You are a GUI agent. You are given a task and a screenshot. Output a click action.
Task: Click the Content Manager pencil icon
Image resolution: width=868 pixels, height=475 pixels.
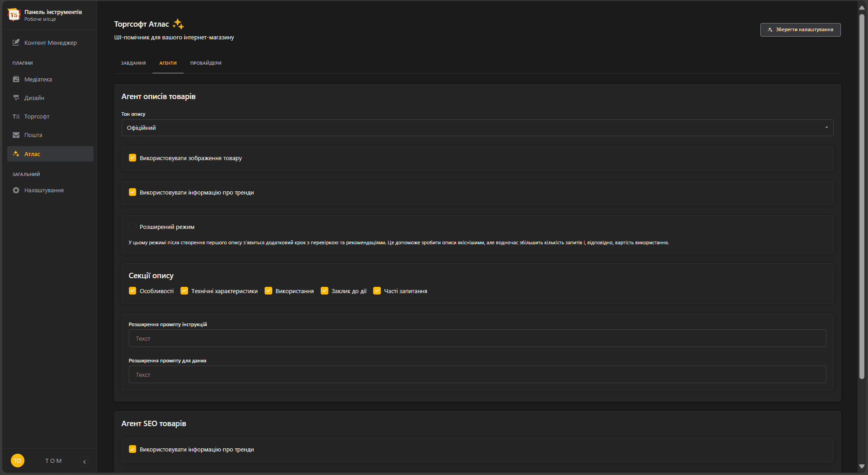pos(16,43)
